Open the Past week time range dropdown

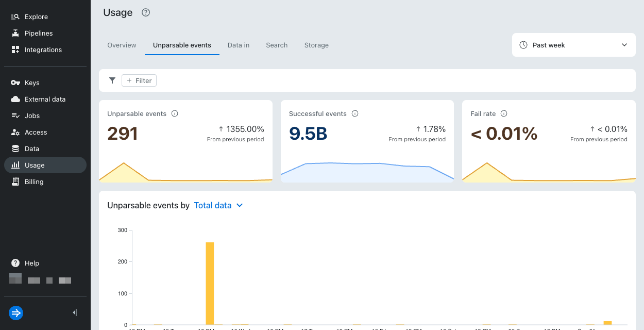[574, 45]
